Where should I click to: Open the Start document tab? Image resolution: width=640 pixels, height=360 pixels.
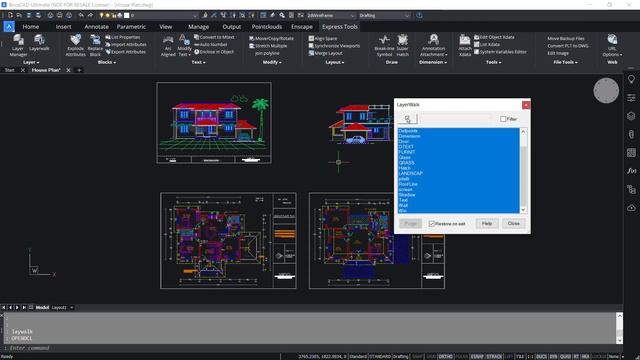[10, 70]
